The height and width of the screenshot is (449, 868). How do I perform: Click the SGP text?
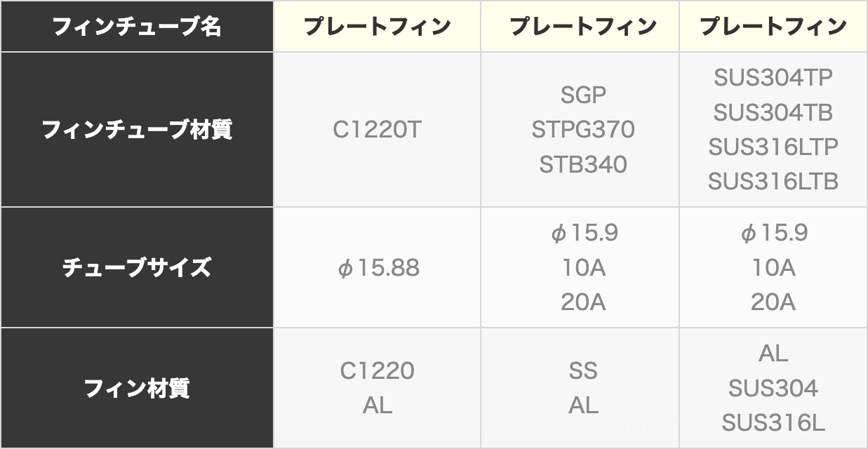[x=583, y=95]
